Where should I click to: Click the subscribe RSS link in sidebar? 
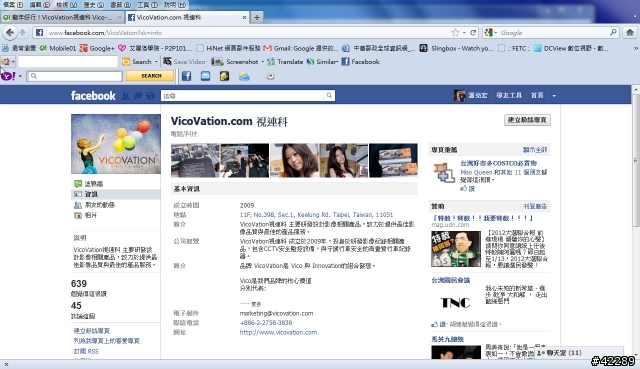tap(86, 351)
